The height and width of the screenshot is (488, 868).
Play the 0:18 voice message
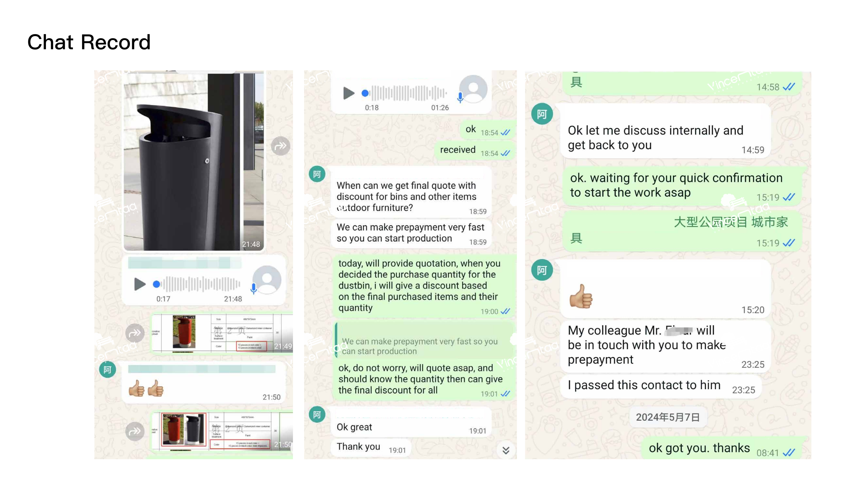pos(348,93)
